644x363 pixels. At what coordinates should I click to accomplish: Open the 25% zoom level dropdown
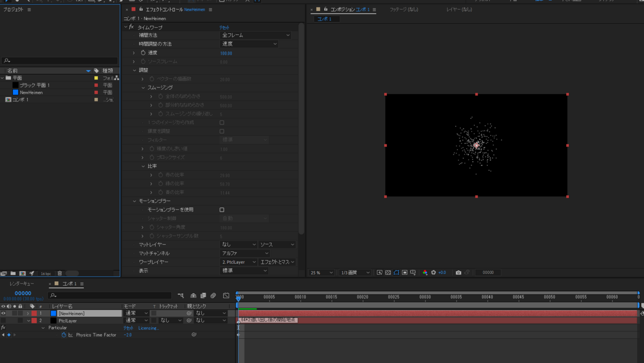[x=322, y=273]
